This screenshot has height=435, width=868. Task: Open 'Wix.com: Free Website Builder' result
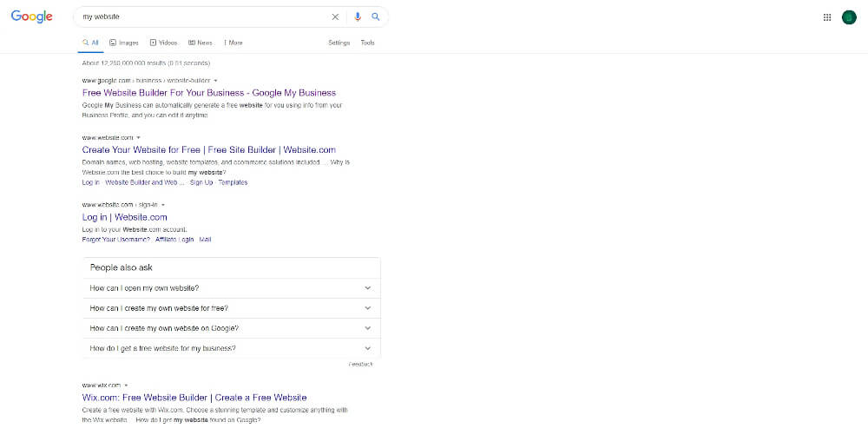pos(194,398)
